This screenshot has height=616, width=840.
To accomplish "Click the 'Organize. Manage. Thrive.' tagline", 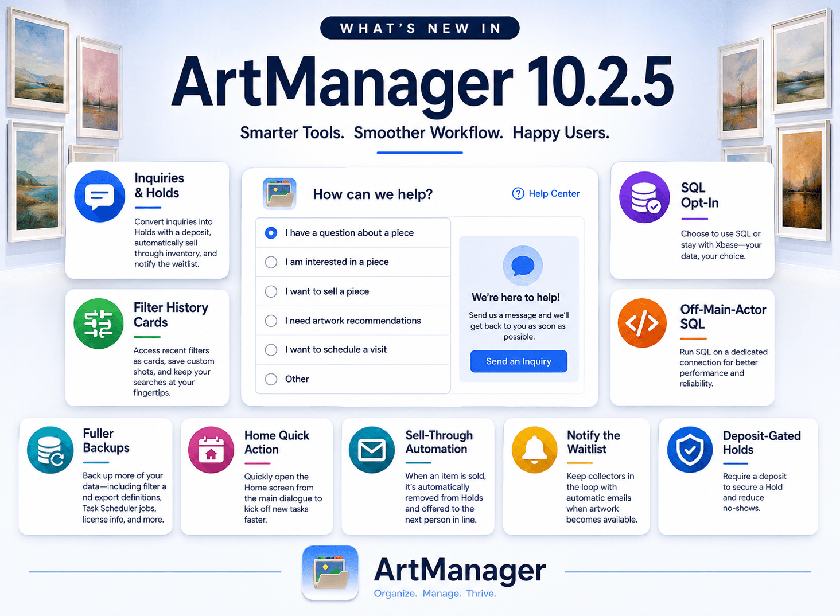I will click(435, 594).
